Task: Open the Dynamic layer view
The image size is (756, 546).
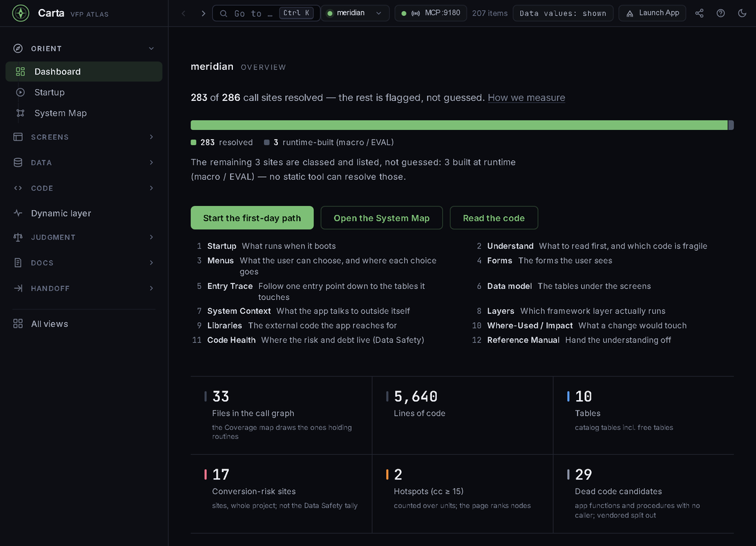Action: (x=84, y=213)
